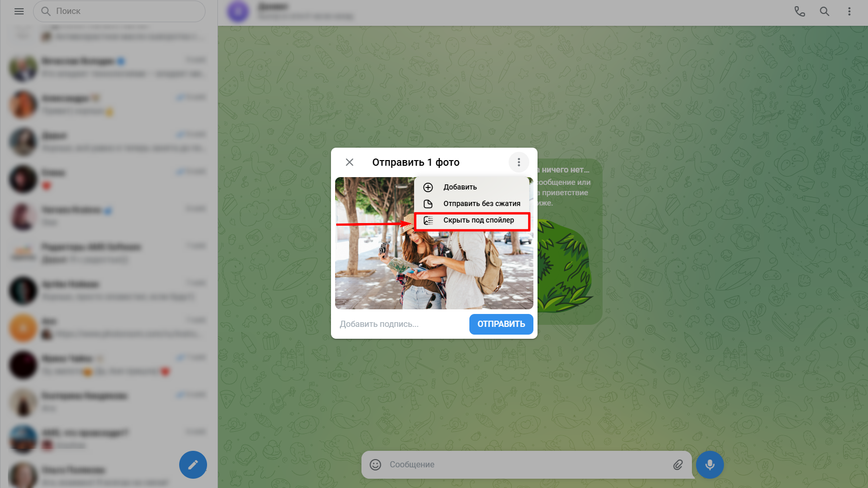Click the plus-circle add icon
The image size is (868, 488).
(x=428, y=187)
